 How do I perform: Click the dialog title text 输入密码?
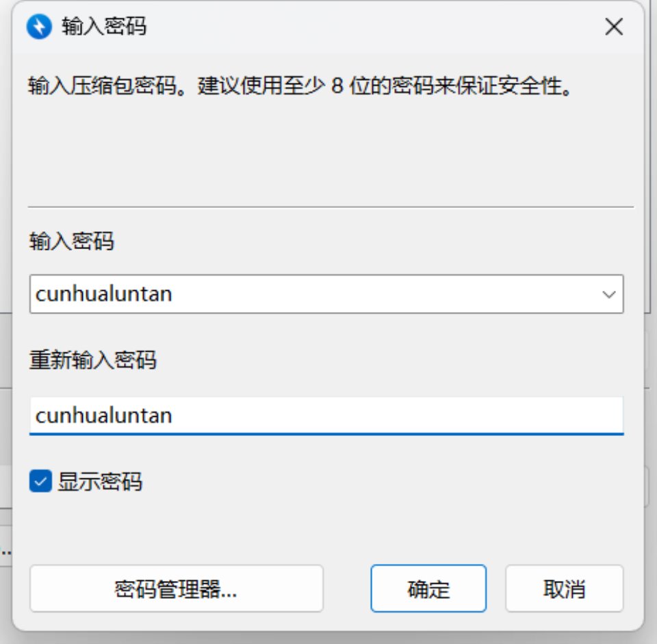click(104, 27)
